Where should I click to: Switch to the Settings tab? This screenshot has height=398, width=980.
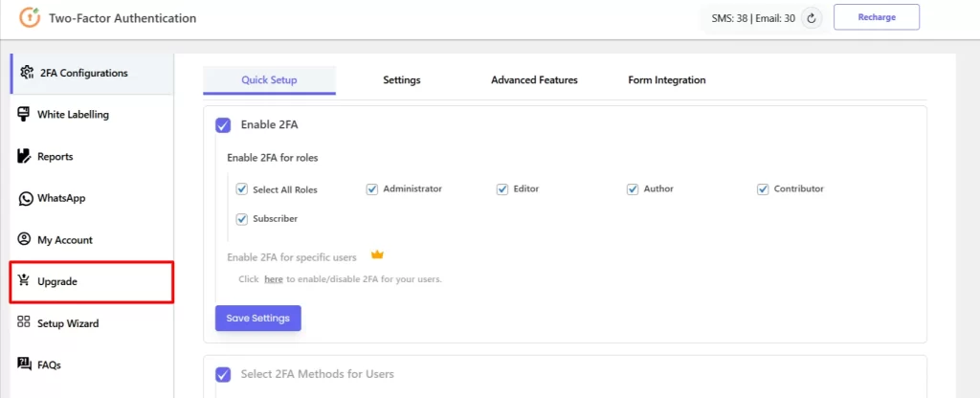(402, 80)
